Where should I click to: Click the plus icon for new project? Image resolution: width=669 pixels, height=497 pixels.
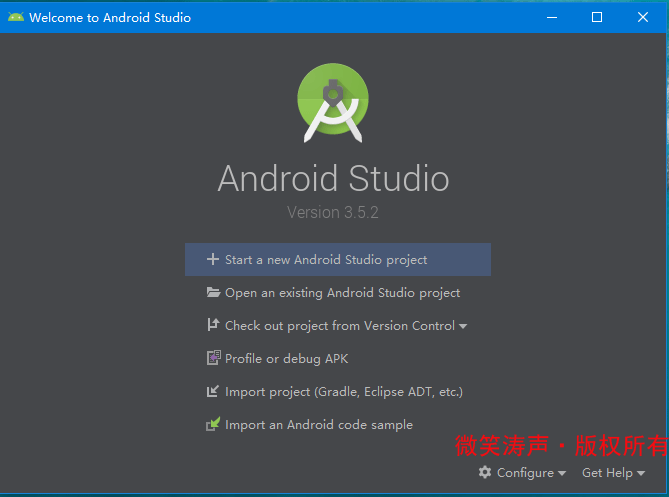(213, 259)
